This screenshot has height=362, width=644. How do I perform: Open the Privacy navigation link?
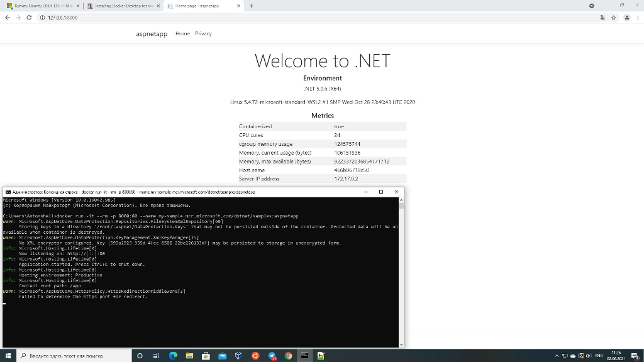tap(203, 34)
